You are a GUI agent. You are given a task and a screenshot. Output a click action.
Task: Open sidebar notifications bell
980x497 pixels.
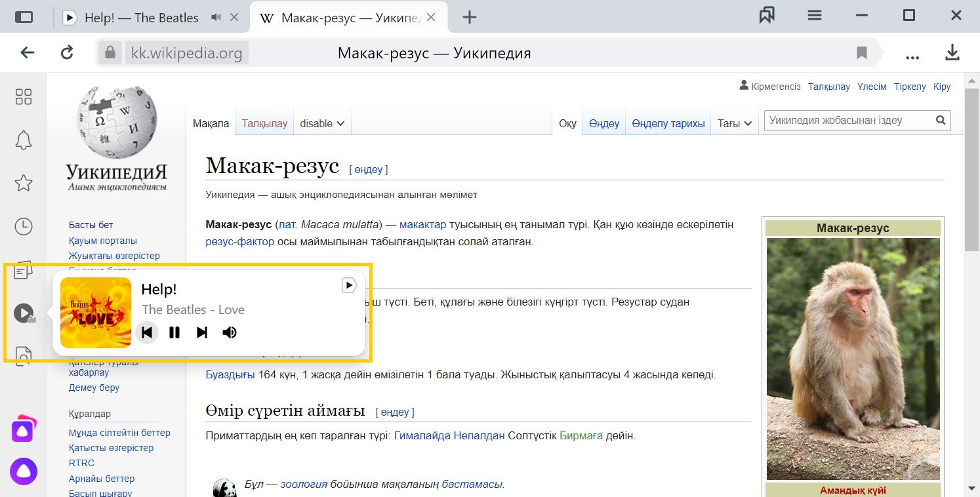pos(24,140)
